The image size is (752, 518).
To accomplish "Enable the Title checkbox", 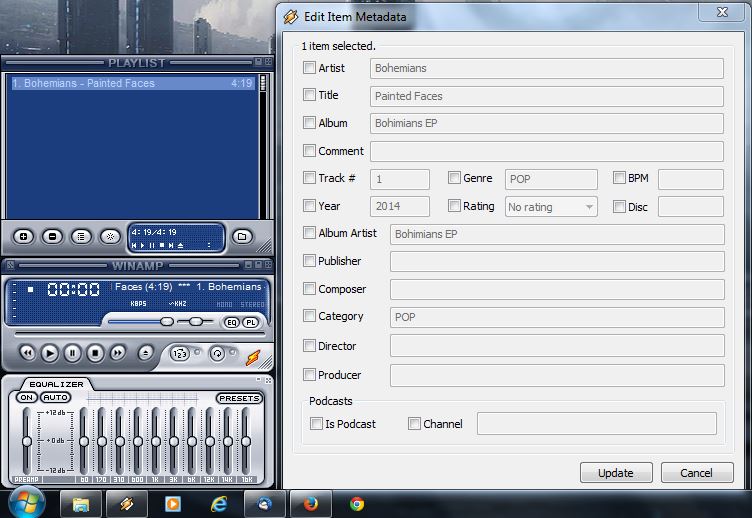I will click(x=309, y=94).
